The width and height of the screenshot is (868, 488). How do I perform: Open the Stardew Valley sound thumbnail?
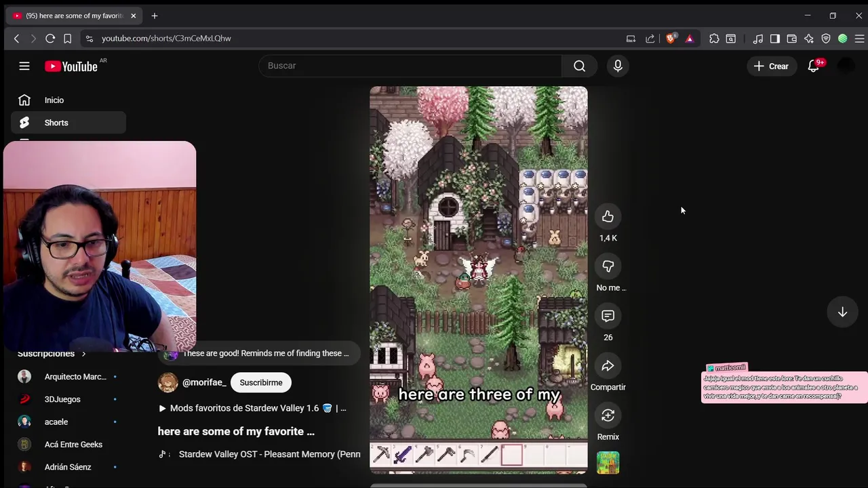point(608,463)
